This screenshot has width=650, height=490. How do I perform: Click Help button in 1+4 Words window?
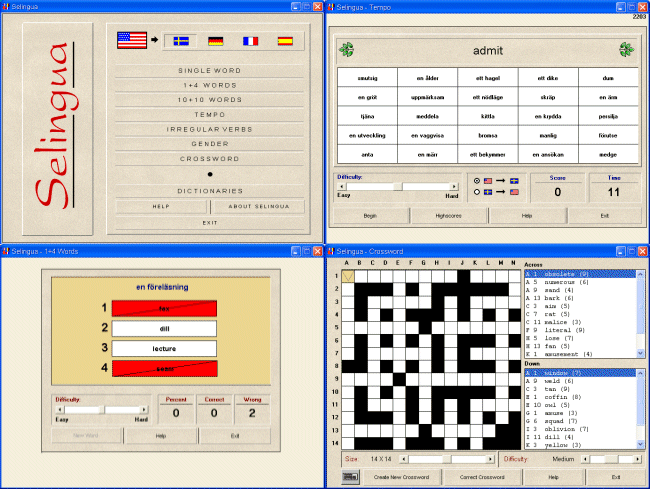pyautogui.click(x=161, y=436)
